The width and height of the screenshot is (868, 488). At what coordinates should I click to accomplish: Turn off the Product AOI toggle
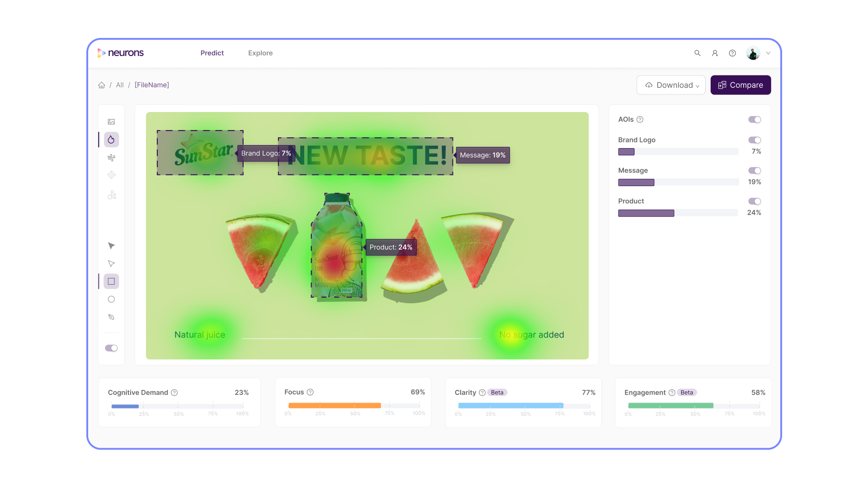tap(754, 202)
